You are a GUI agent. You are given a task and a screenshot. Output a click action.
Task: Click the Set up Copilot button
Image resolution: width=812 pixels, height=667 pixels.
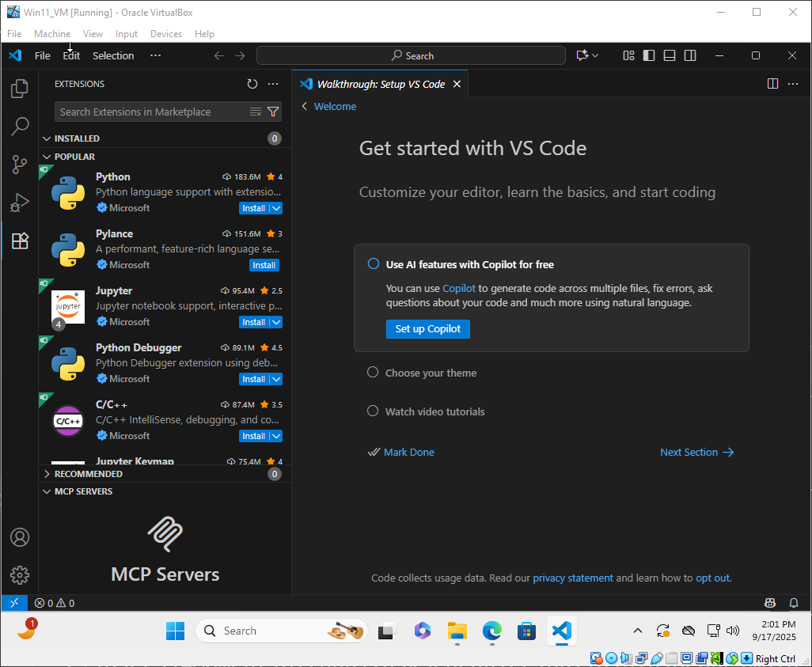[427, 328]
